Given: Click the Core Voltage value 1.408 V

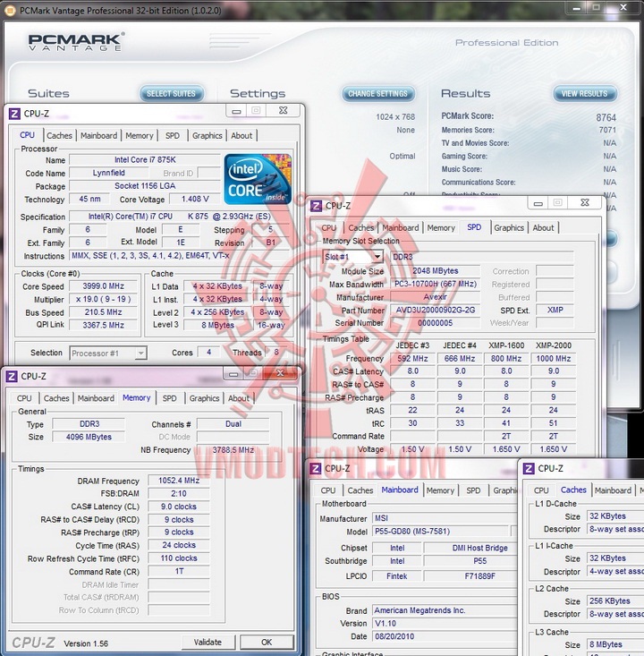Looking at the screenshot, I should pos(195,200).
